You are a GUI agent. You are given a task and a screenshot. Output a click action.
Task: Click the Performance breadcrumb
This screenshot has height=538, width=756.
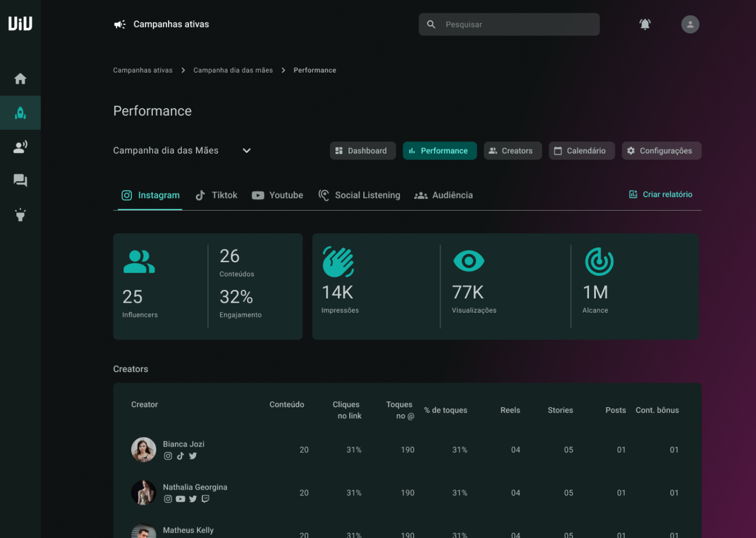[315, 70]
